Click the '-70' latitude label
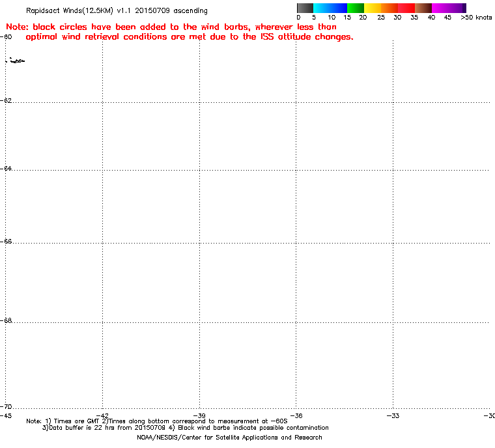This screenshot has width=495, height=448. 6,406
